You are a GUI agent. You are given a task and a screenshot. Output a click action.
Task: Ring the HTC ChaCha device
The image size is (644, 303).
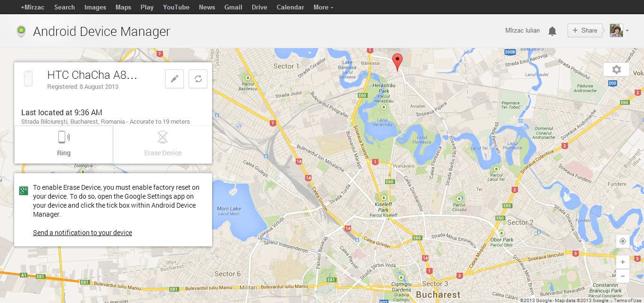[x=64, y=144]
